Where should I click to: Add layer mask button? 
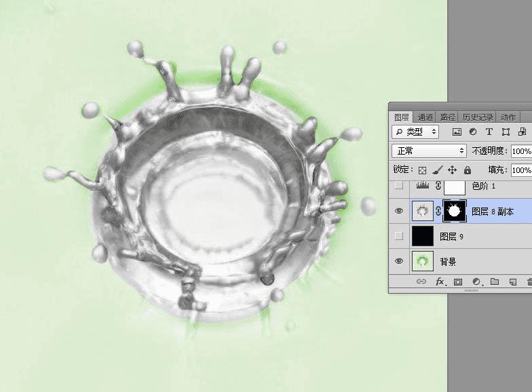pyautogui.click(x=458, y=282)
